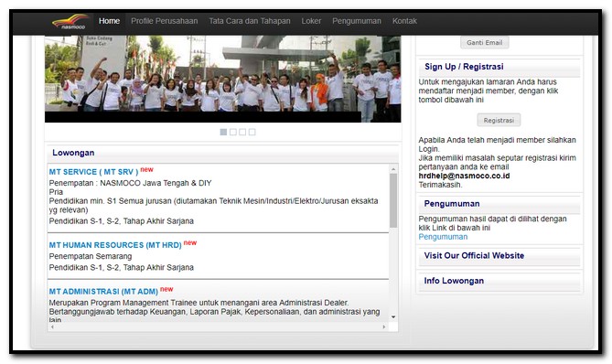Open the Home menu item
This screenshot has width=612, height=364.
point(109,21)
